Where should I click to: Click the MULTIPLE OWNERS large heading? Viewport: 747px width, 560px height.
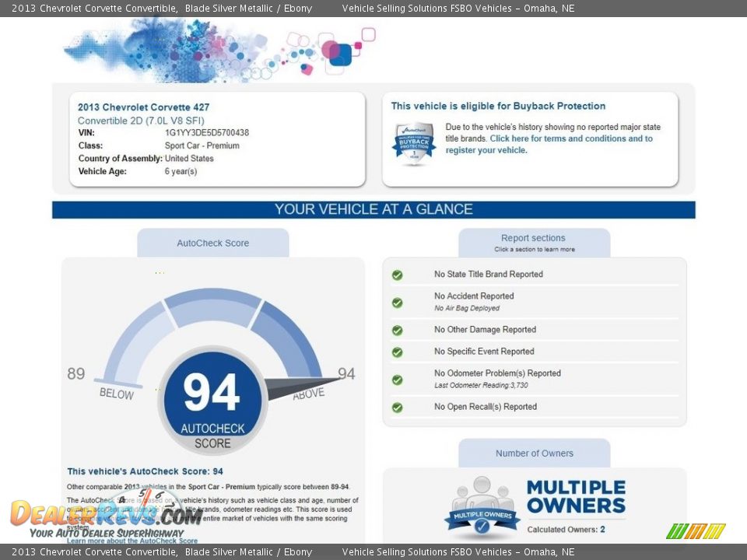[x=576, y=497]
